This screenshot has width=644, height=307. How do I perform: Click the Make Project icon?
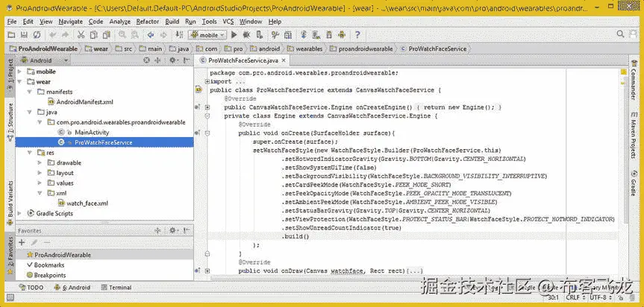(179, 35)
